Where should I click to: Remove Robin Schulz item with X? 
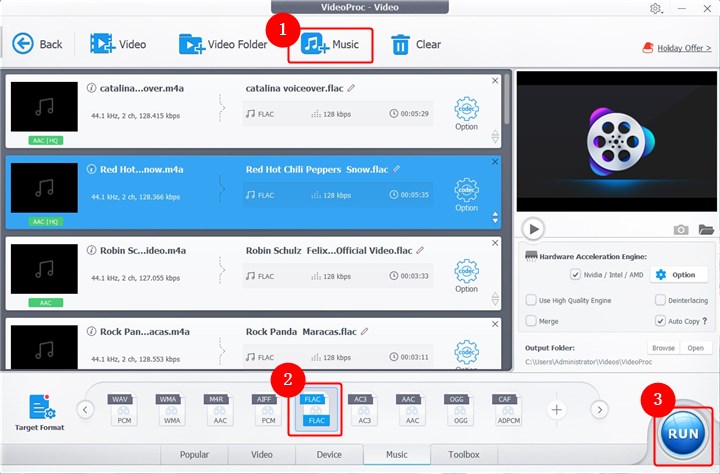(495, 243)
